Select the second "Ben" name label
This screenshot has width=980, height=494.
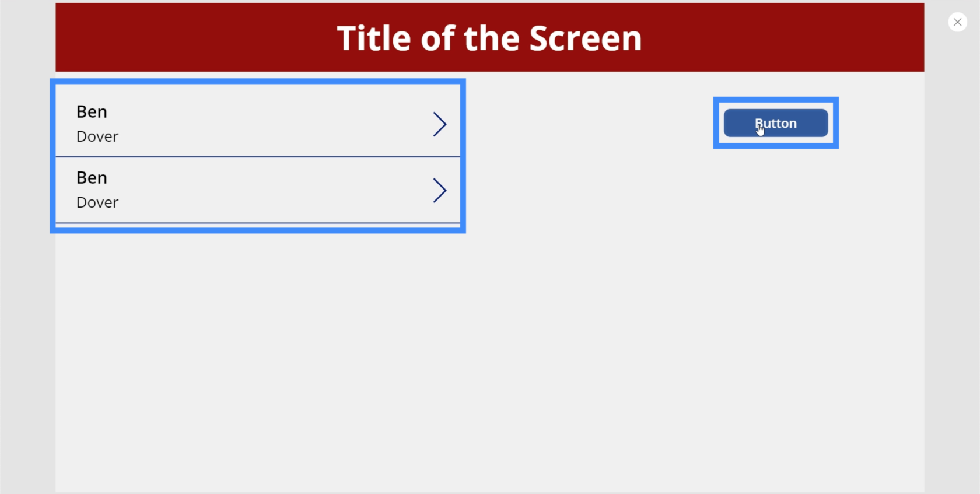point(92,177)
